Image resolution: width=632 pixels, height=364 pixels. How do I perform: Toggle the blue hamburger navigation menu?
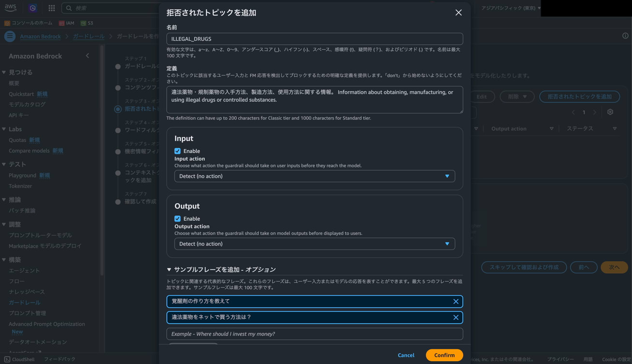[10, 36]
